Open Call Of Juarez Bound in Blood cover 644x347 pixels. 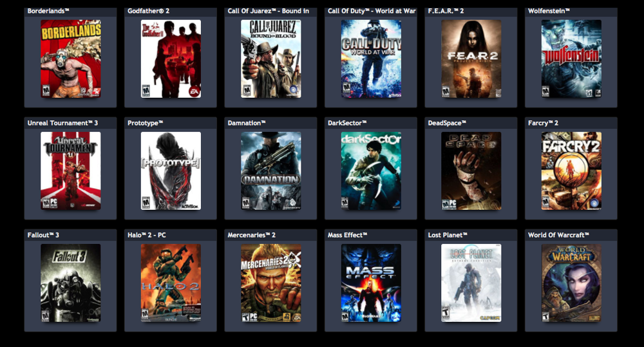point(270,59)
